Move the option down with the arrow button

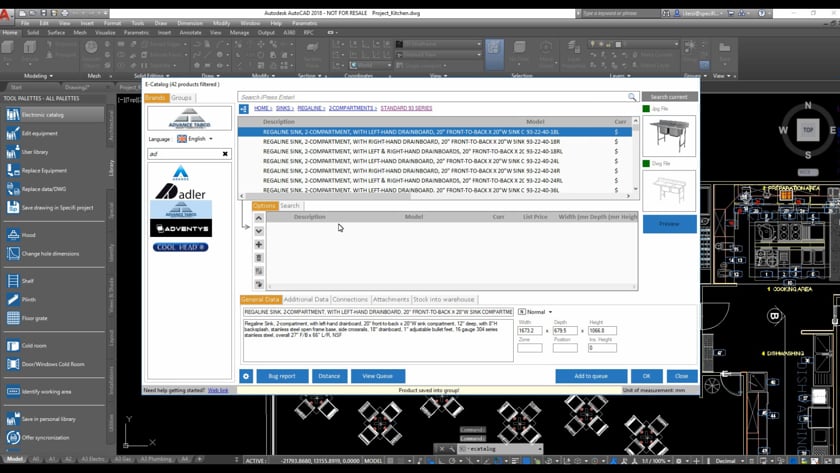[x=259, y=231]
